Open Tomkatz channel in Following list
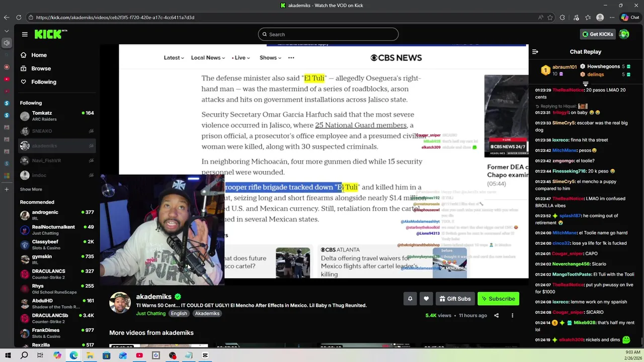644x362 pixels. pos(57,116)
